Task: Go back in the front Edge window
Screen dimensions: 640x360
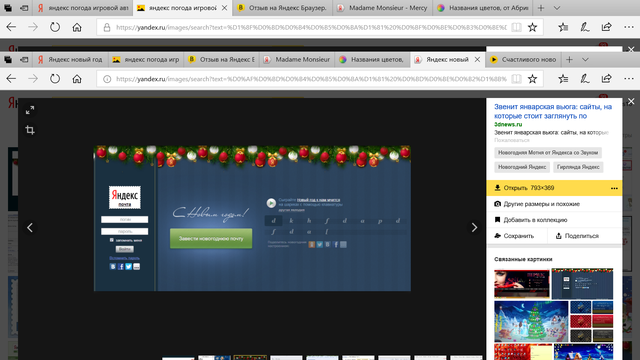Action: coord(11,79)
